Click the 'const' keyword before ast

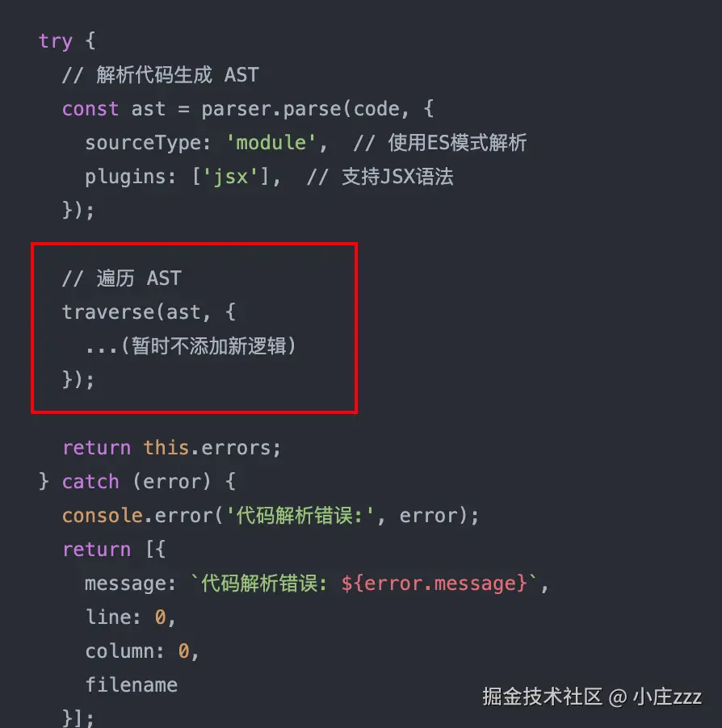point(90,109)
